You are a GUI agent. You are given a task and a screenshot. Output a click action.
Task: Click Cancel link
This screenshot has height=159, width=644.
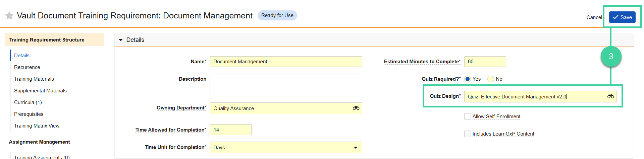(594, 17)
